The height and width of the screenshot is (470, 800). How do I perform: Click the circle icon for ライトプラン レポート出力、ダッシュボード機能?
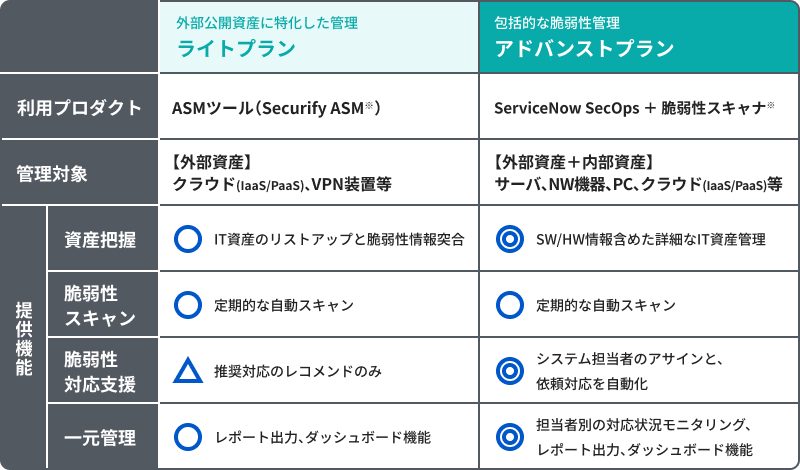[x=188, y=437]
